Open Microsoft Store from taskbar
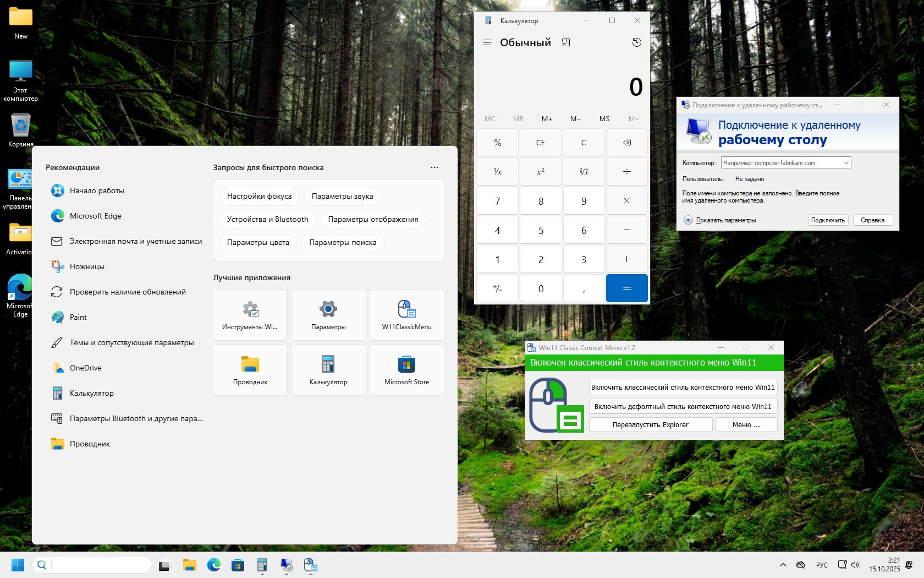The image size is (924, 578). [x=238, y=565]
